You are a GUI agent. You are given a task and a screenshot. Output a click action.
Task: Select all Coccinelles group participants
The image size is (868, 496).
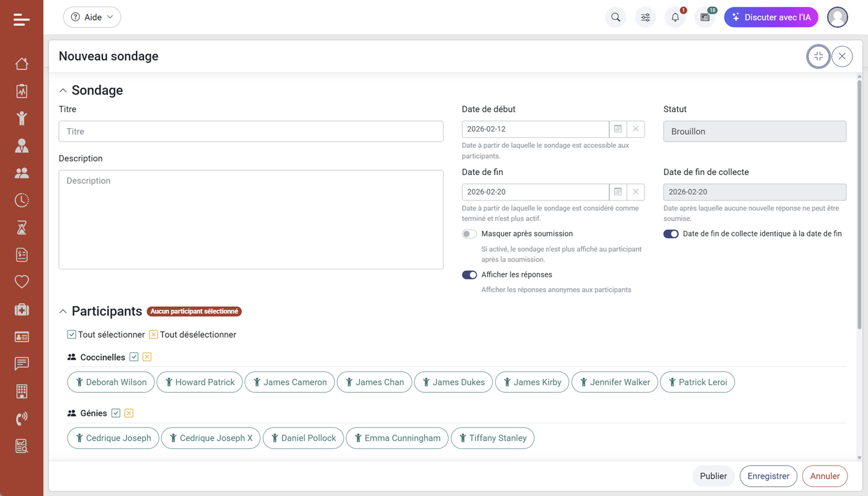point(134,357)
